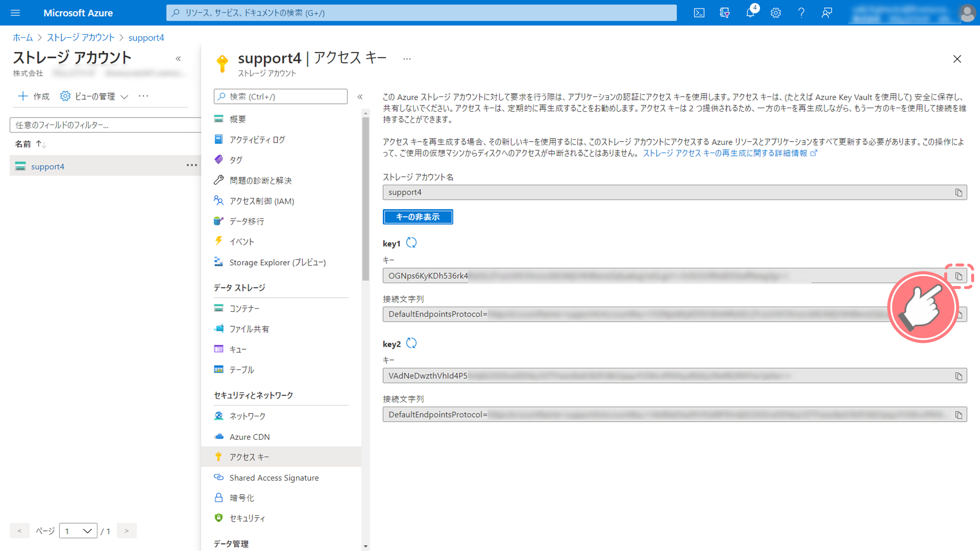Open more options for support4 row
980x551 pixels.
[x=192, y=166]
